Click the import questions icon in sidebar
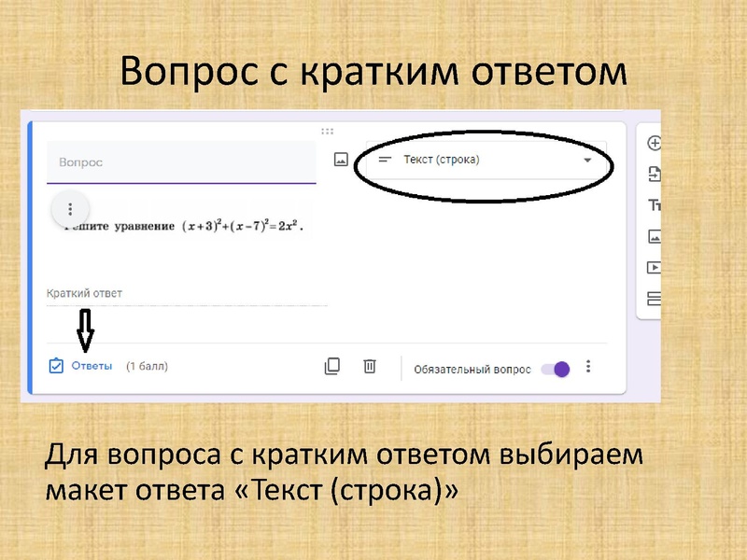 pyautogui.click(x=655, y=175)
